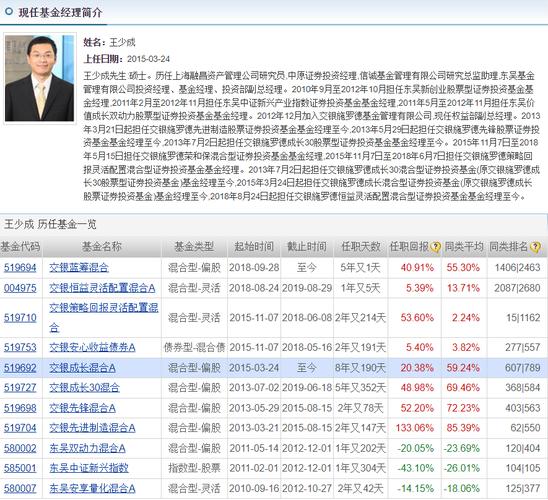Open fund 东吴安享量化混合A

(x=92, y=488)
